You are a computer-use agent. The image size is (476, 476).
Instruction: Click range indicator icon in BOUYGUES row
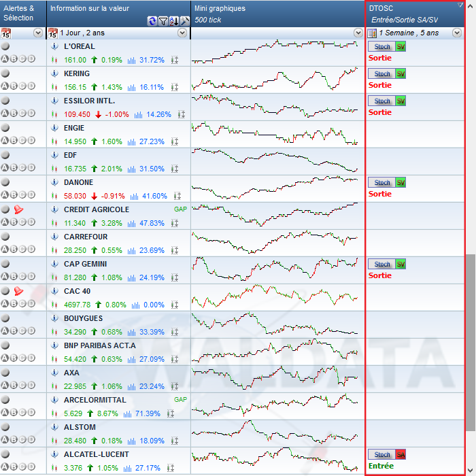point(175,332)
